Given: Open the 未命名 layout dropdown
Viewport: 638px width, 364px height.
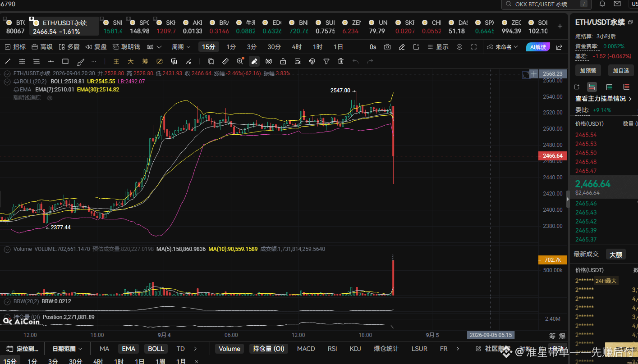Looking at the screenshot, I should tap(503, 47).
